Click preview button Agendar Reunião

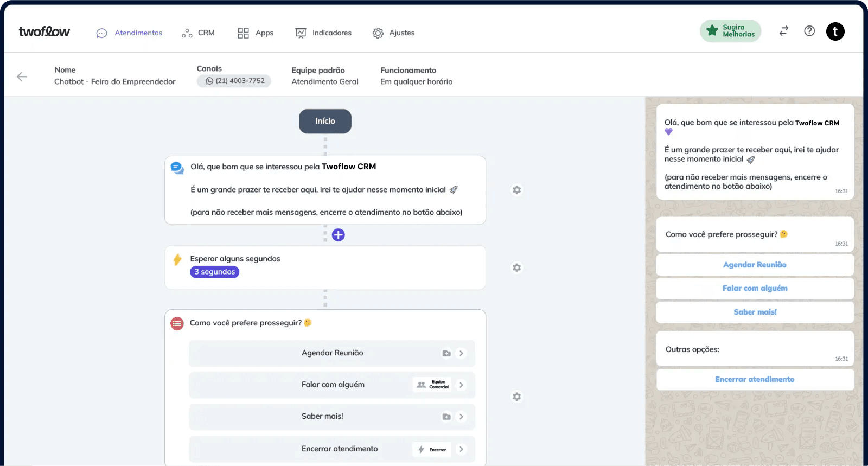coord(755,265)
